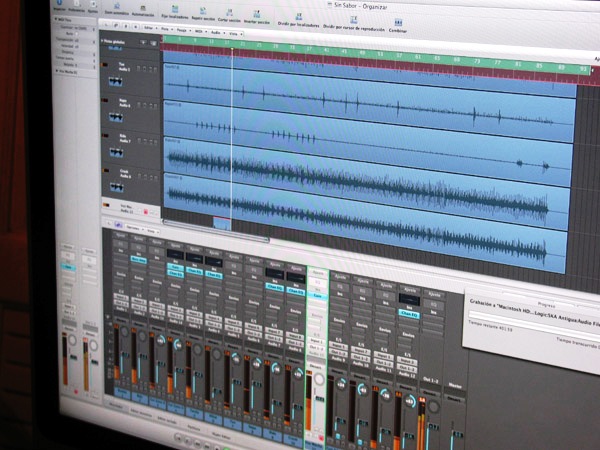This screenshot has width=600, height=450.
Task: Click the link button in the mixer menu bar
Action: (x=118, y=225)
